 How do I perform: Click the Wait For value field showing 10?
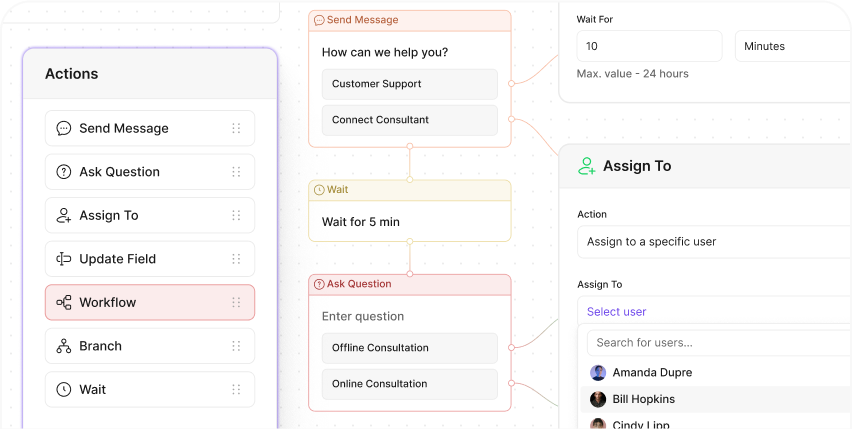(x=649, y=46)
